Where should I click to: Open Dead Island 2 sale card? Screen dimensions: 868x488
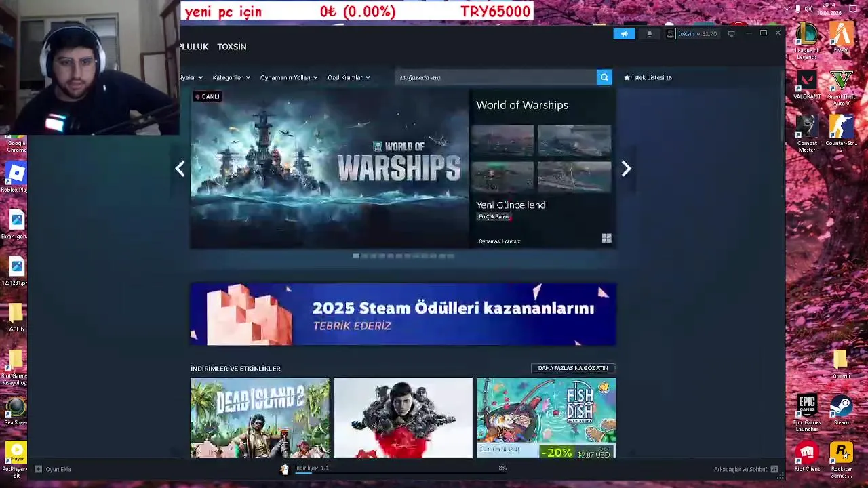pyautogui.click(x=260, y=418)
